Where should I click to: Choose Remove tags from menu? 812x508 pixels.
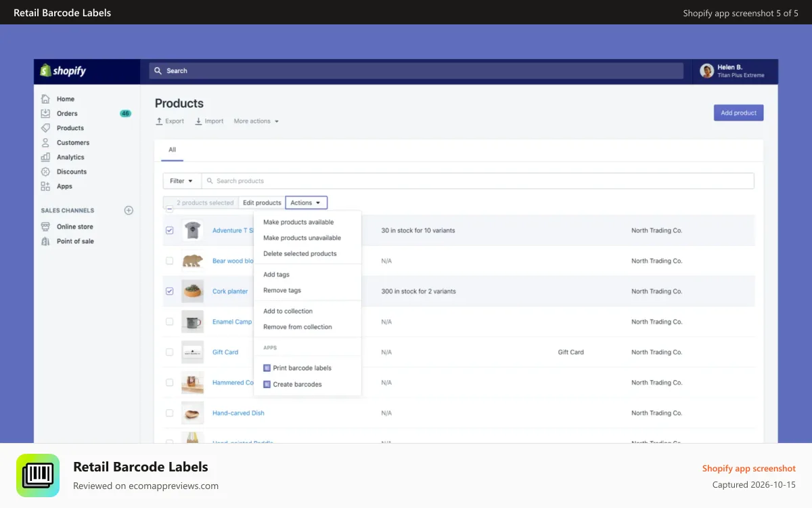coord(282,290)
